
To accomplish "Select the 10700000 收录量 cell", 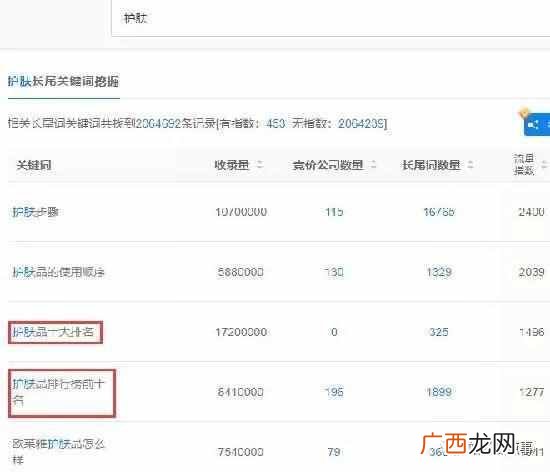I will click(241, 212).
